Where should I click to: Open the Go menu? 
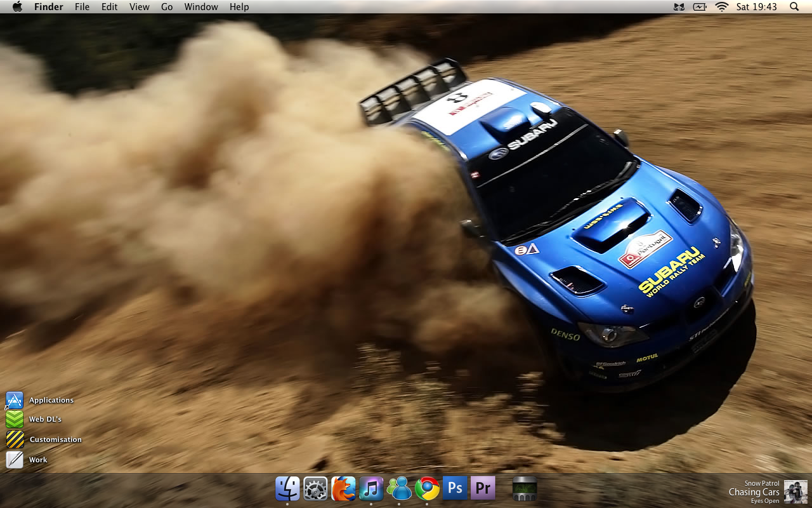167,7
